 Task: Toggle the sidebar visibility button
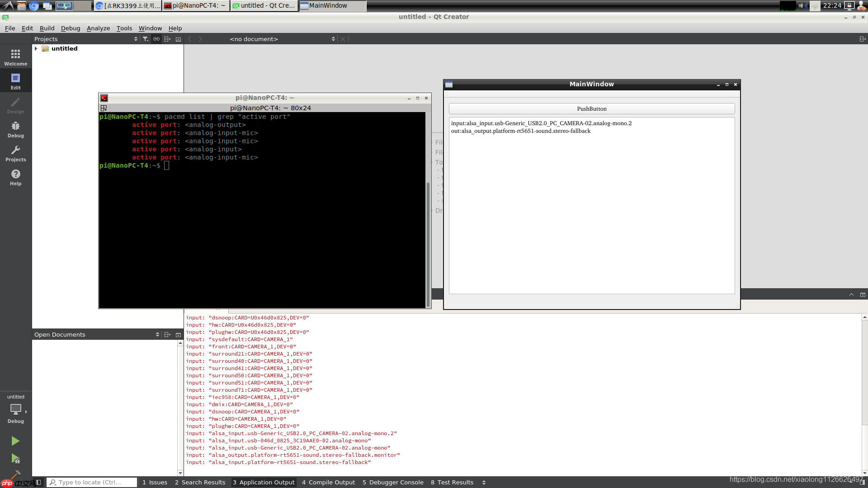(39, 482)
